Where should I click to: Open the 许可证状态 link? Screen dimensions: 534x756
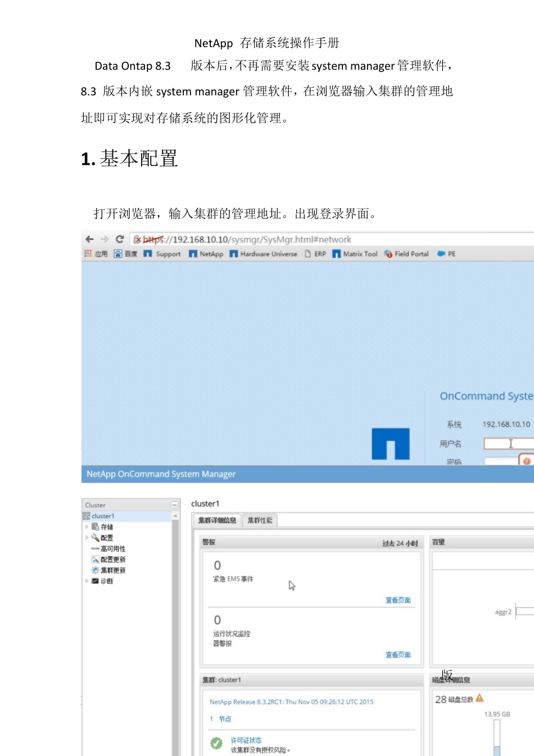click(x=246, y=740)
